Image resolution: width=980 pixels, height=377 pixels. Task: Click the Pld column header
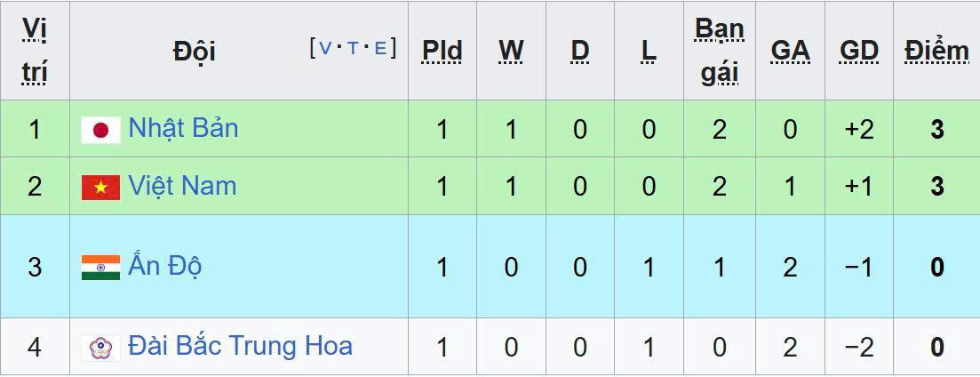pyautogui.click(x=442, y=52)
